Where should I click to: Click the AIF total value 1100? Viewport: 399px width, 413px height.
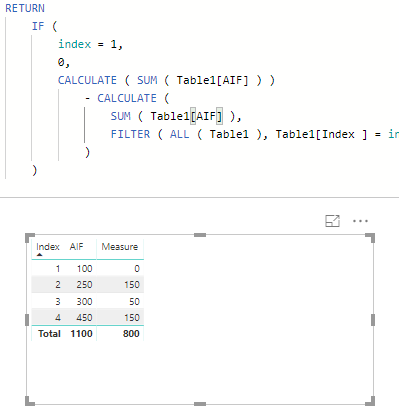[81, 334]
